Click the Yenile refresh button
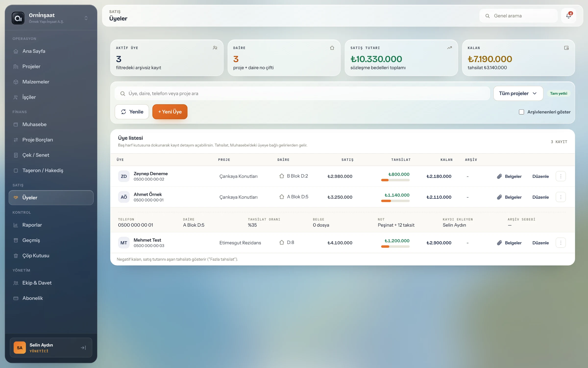 (x=132, y=112)
